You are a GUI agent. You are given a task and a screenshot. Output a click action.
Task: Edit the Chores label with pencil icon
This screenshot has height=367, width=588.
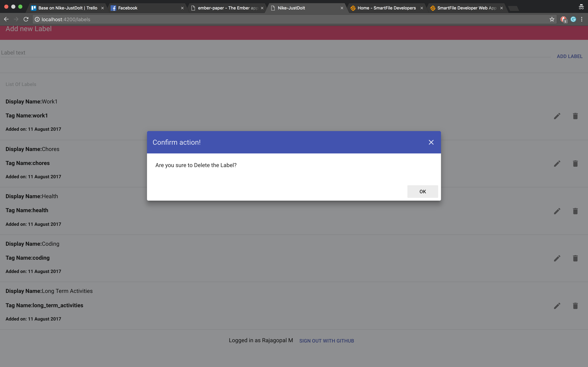pos(557,164)
